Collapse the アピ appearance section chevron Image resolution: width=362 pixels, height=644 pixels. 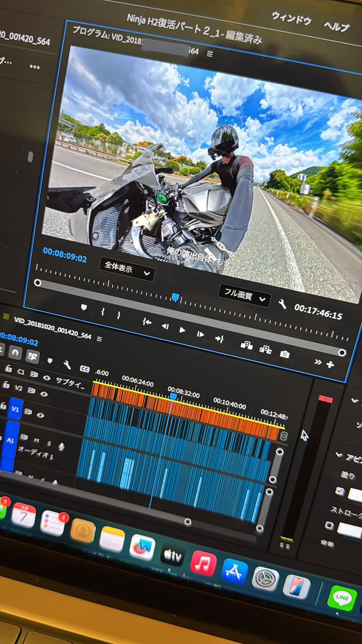point(338,456)
